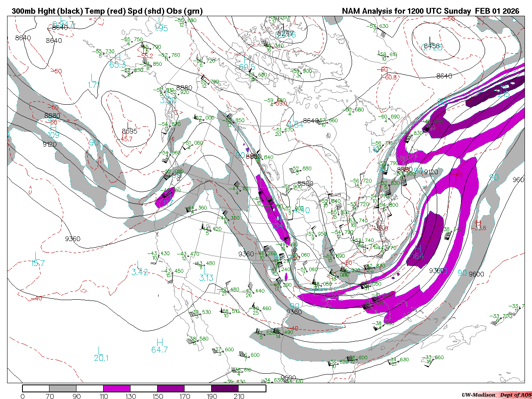Click the NAM Analysis date header

[x=430, y=11]
